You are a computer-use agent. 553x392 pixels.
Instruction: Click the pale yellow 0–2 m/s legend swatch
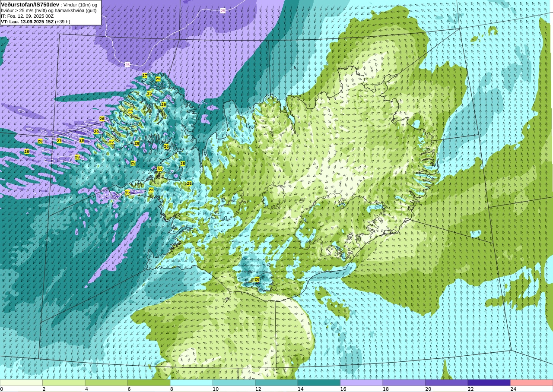(21, 383)
